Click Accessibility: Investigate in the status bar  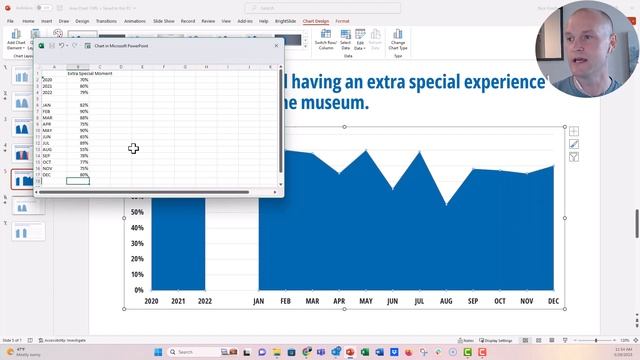pyautogui.click(x=62, y=340)
